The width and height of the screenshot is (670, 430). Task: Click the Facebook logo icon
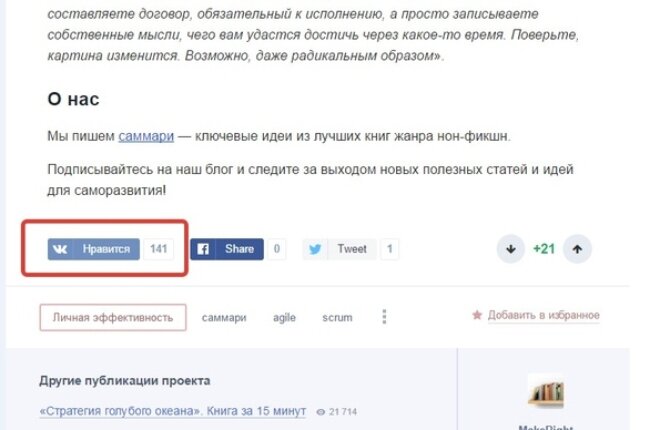pyautogui.click(x=203, y=249)
